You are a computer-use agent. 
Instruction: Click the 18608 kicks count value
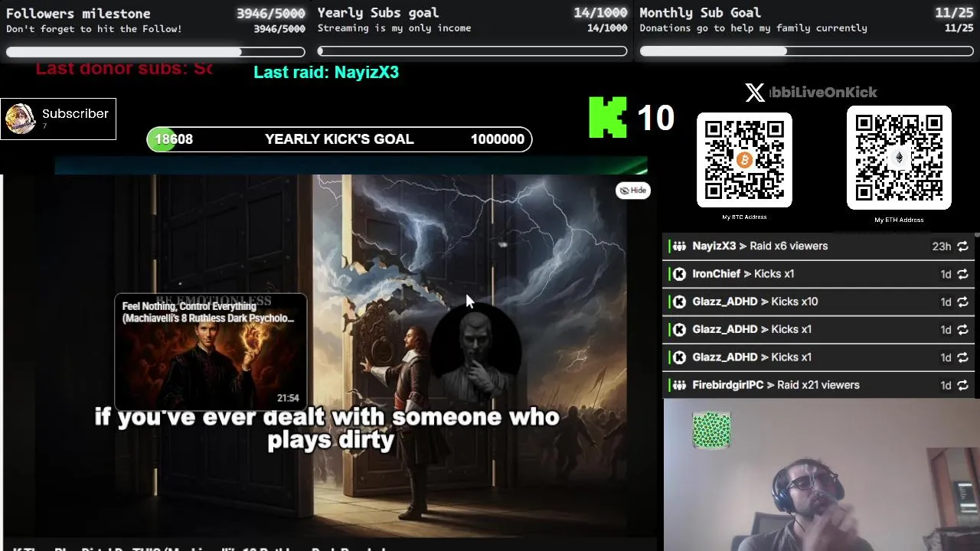click(x=174, y=139)
